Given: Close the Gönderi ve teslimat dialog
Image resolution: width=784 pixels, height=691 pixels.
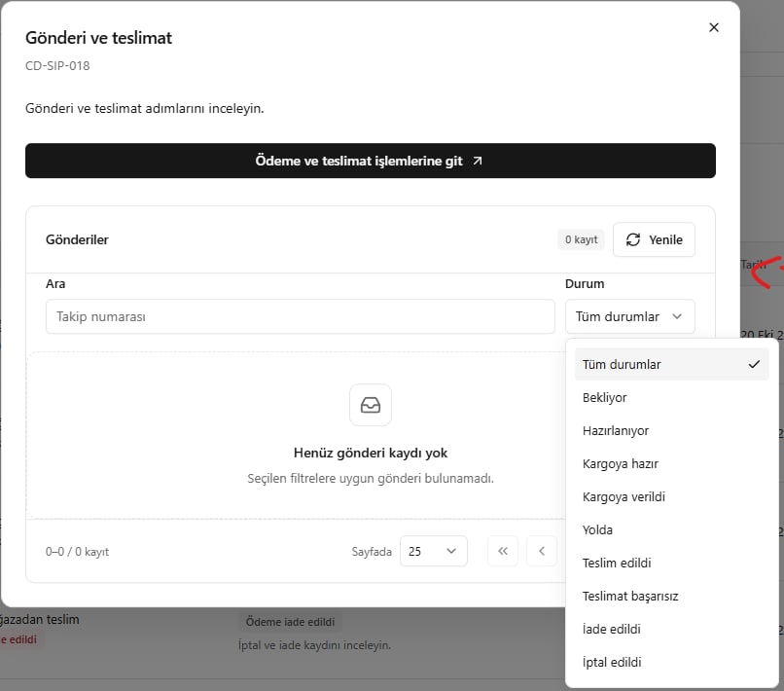Looking at the screenshot, I should click(x=714, y=27).
